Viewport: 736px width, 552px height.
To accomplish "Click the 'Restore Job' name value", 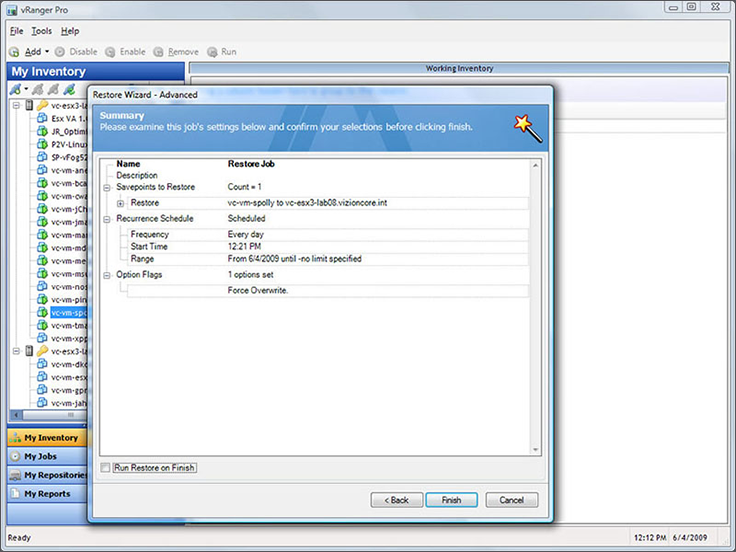I will click(x=251, y=164).
